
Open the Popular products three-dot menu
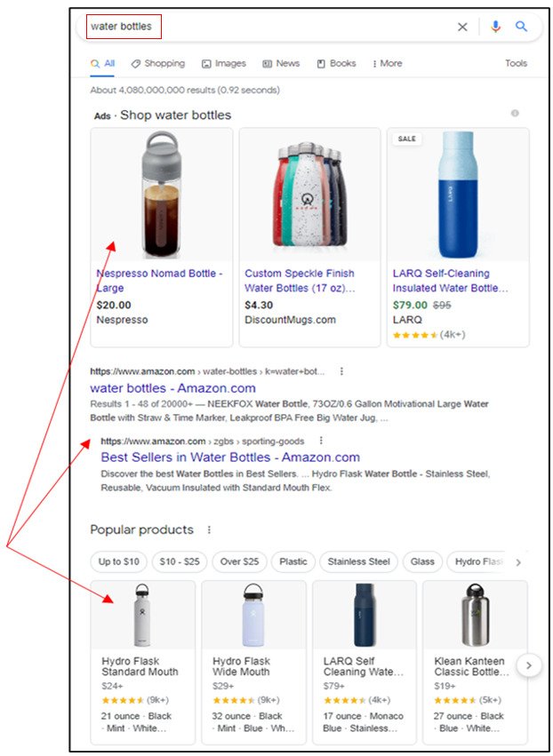point(210,530)
